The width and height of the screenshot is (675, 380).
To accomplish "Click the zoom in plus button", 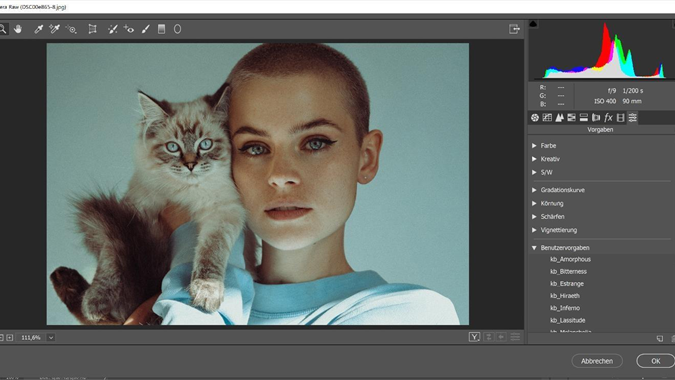I will tap(10, 338).
